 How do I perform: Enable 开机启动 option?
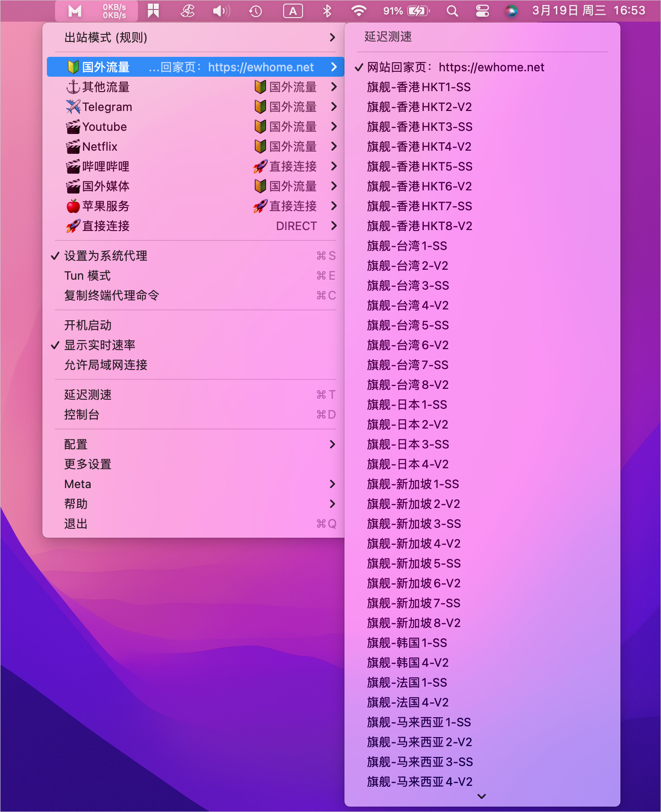pyautogui.click(x=88, y=325)
